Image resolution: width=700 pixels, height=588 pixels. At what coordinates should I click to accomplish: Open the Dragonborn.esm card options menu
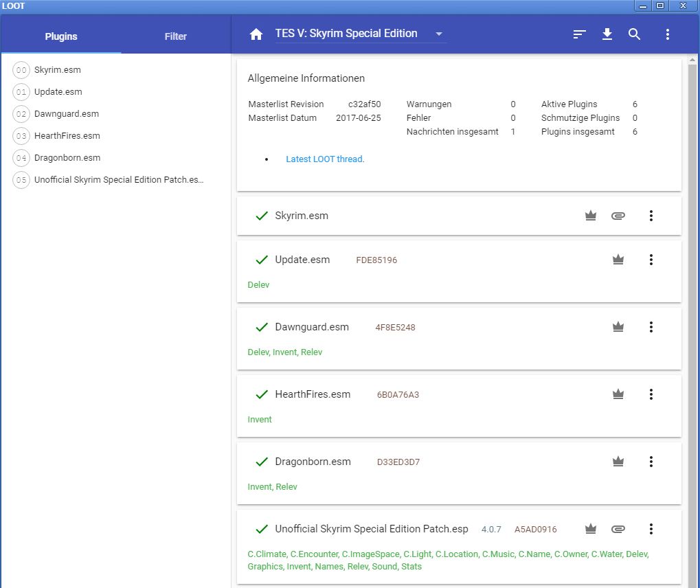coord(651,462)
